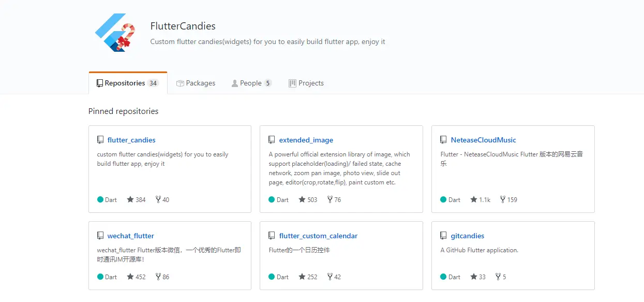Open the wechat_flutter repository link
Screen dimensions: 644x302
pos(130,236)
